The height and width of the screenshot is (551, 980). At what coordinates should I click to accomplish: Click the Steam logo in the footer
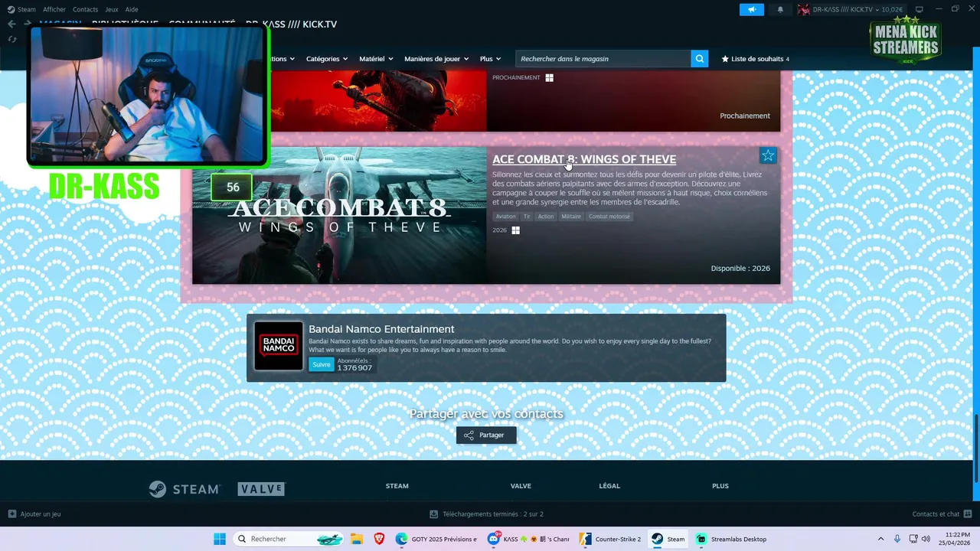tap(185, 489)
